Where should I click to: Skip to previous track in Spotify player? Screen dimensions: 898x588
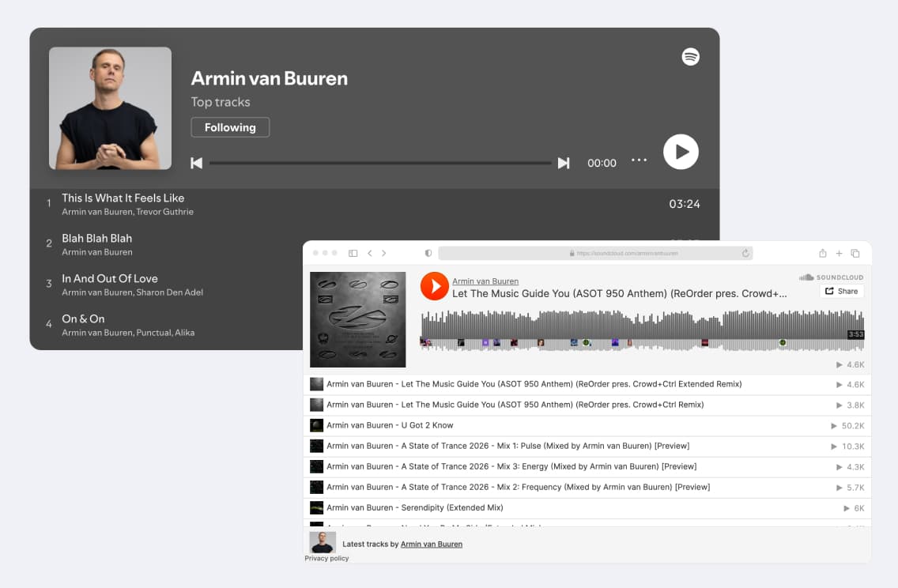click(x=196, y=163)
